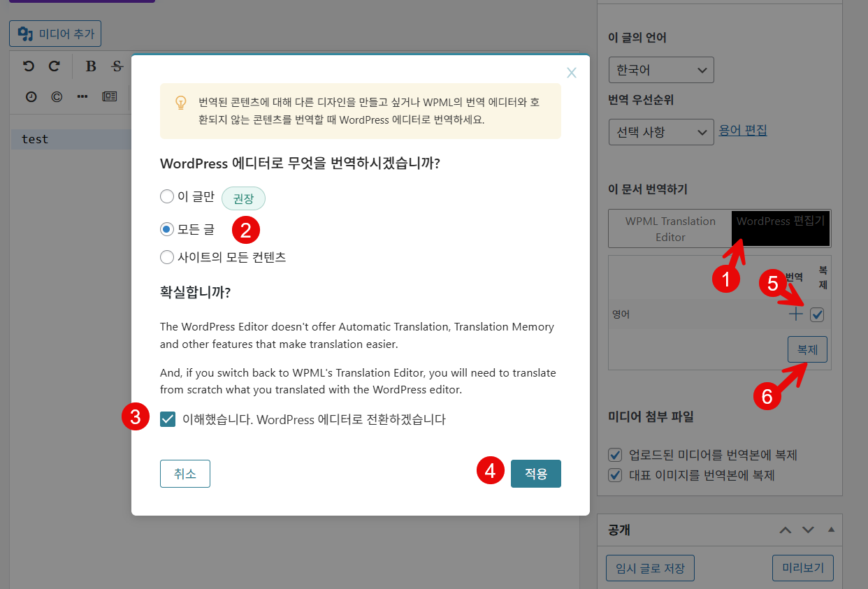The image size is (868, 589).
Task: Toggle the 영어 복제 checkbox
Action: (x=817, y=315)
